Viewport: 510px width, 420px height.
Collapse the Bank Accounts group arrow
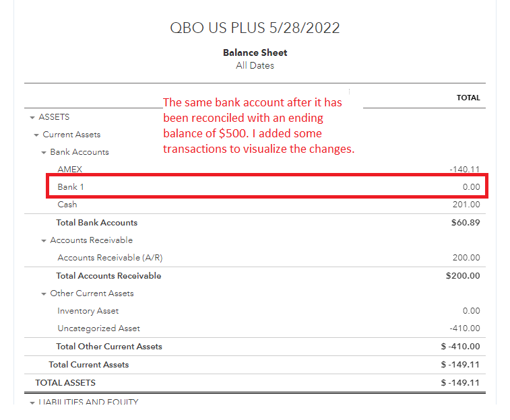point(44,153)
